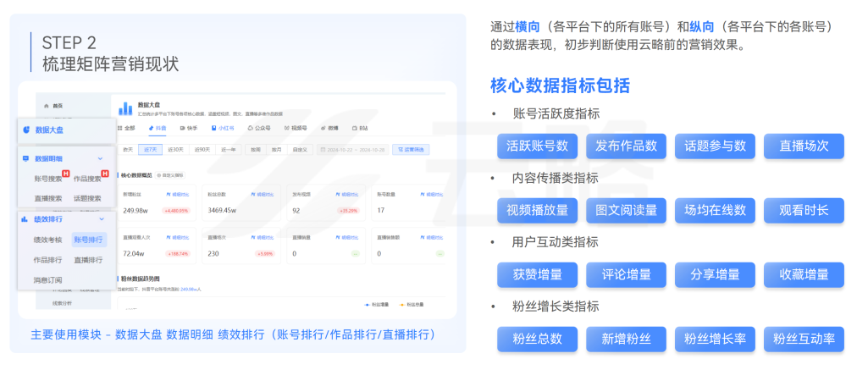Image resolution: width=868 pixels, height=370 pixels.
Task: Open 账号排行 in the sidebar menu
Action: pos(89,240)
